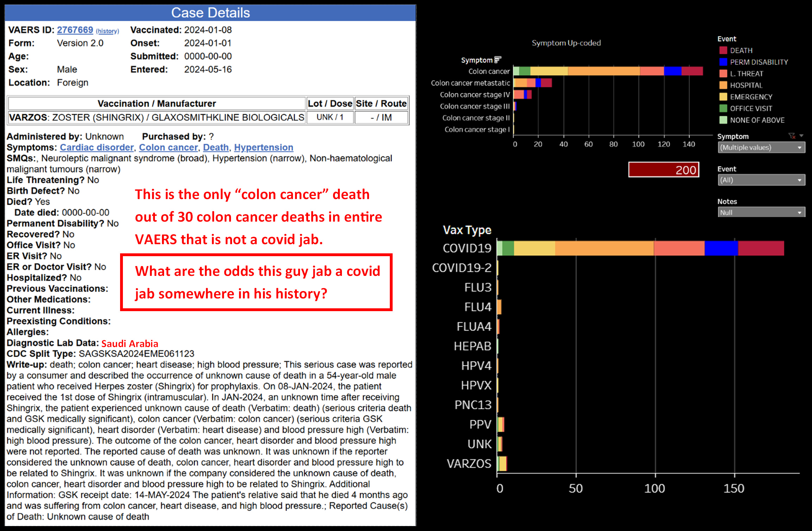Select HOSPITAL legend entry
Image resolution: width=812 pixels, height=531 pixels.
pos(746,85)
